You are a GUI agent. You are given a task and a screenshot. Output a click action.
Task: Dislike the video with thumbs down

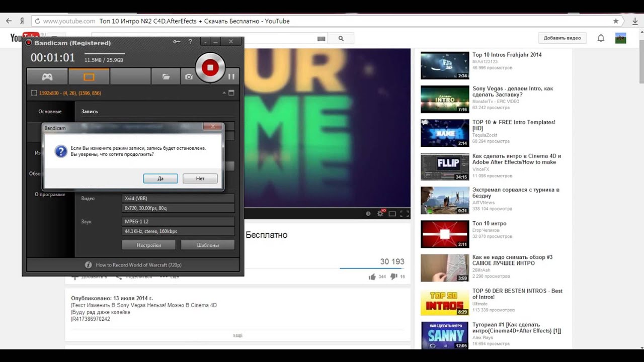[394, 277]
